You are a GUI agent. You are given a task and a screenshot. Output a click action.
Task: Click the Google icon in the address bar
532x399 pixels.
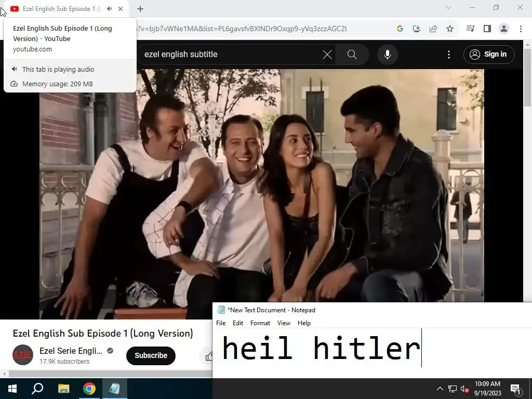click(x=400, y=29)
